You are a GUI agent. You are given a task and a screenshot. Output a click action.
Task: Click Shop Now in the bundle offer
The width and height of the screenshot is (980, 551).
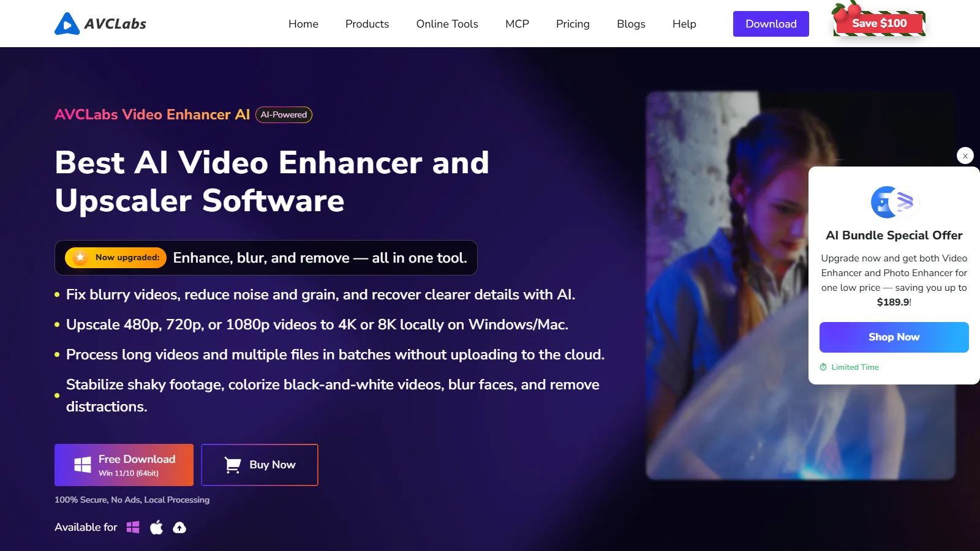pos(894,337)
